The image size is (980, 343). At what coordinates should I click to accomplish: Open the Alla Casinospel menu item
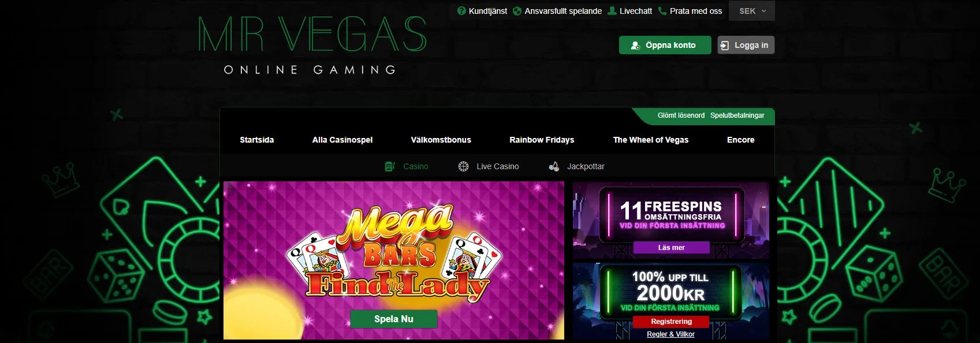(x=342, y=140)
